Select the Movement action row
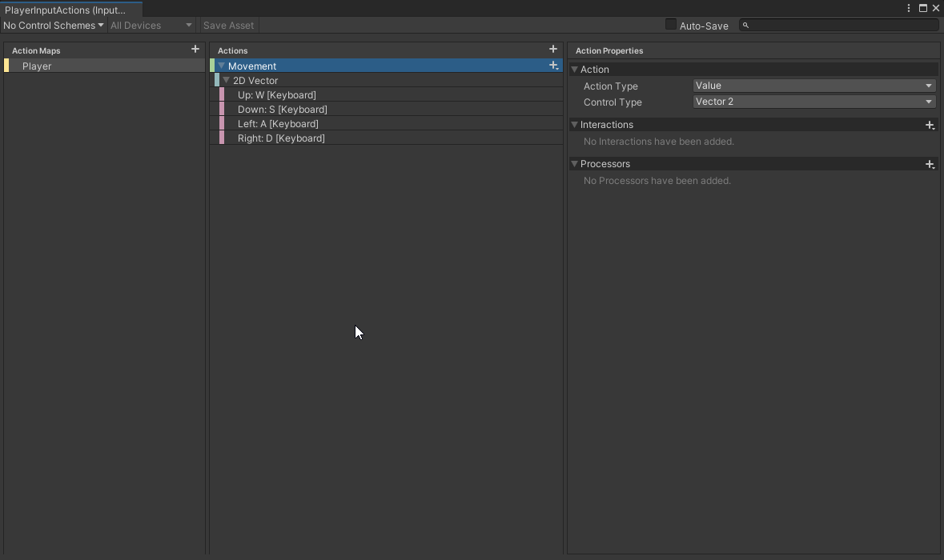This screenshot has height=560, width=944. (386, 66)
